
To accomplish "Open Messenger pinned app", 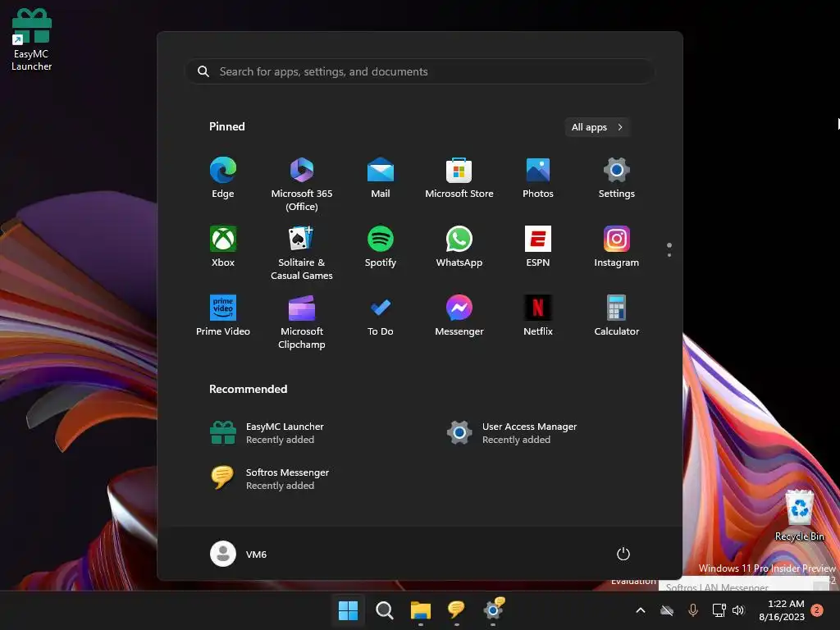I will coord(459,316).
